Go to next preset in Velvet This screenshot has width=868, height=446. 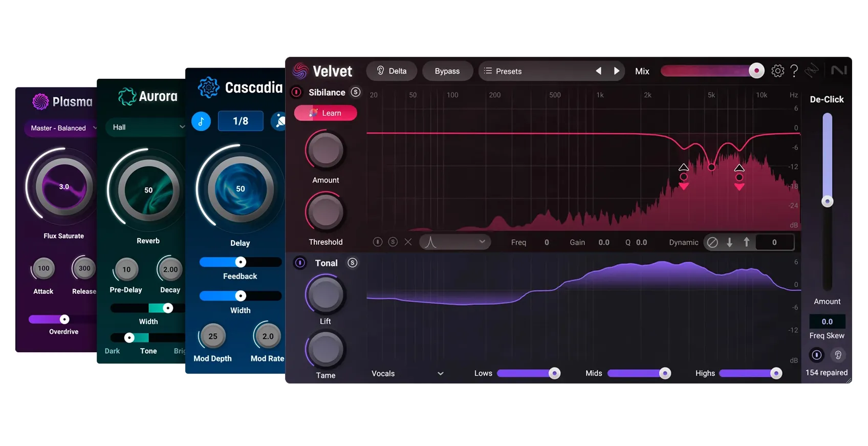coord(617,71)
